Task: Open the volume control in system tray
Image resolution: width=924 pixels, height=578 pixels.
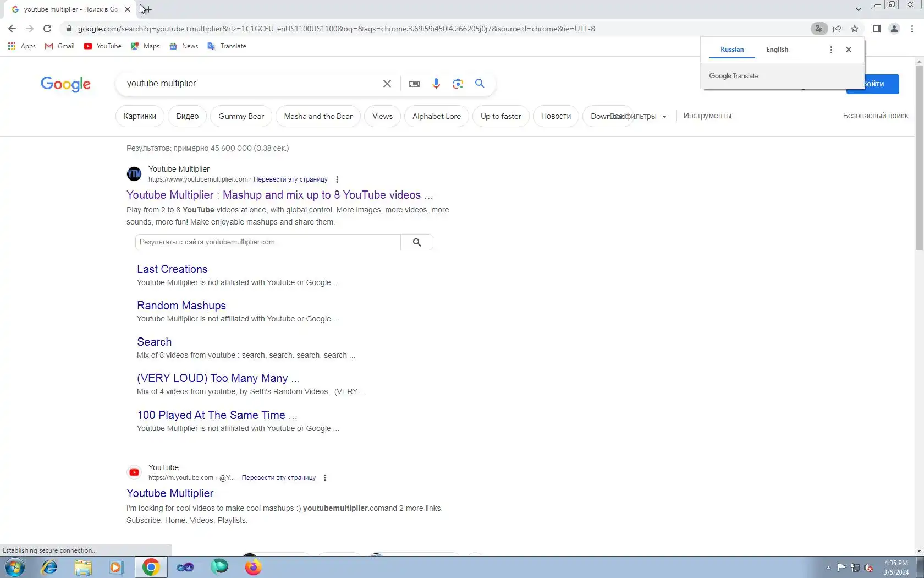Action: point(868,568)
